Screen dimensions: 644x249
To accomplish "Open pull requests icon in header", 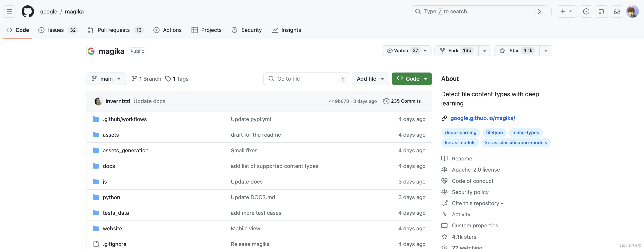I will coord(602,12).
